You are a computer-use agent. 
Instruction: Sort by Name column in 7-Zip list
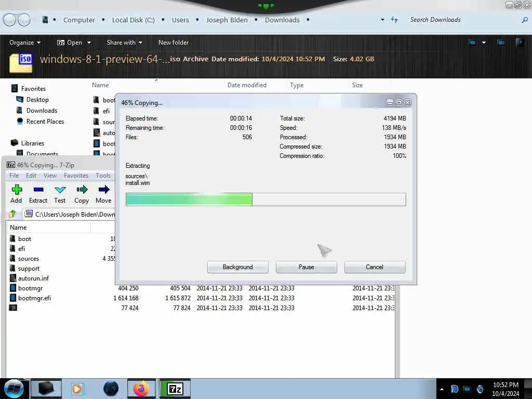pos(18,228)
